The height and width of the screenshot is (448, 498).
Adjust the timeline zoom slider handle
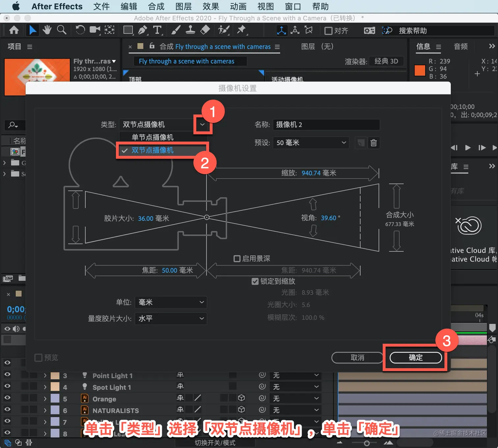[x=367, y=443]
